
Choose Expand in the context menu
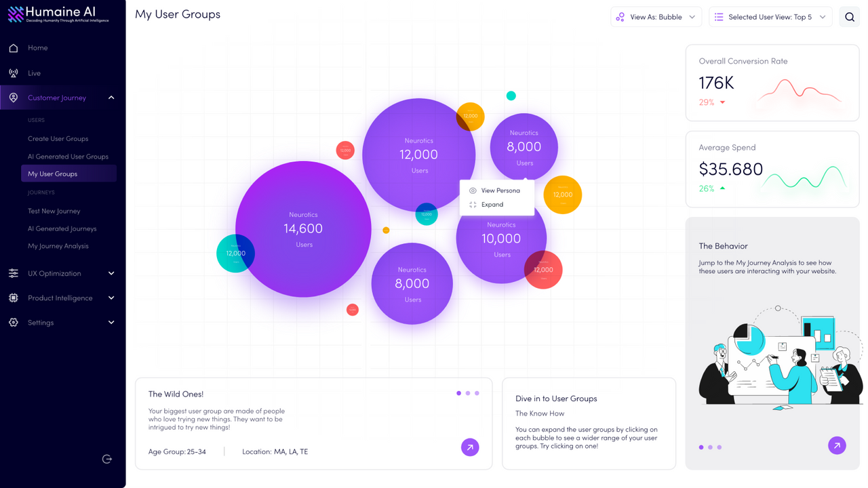(x=493, y=204)
